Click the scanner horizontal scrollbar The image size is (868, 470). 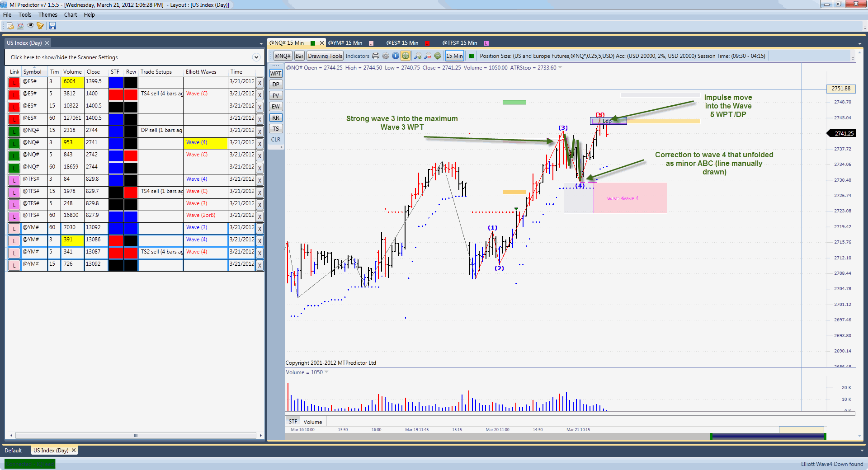point(136,436)
